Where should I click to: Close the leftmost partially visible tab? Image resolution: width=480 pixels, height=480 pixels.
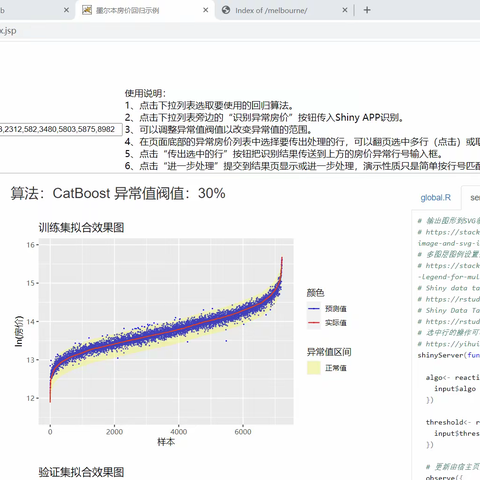[66, 10]
